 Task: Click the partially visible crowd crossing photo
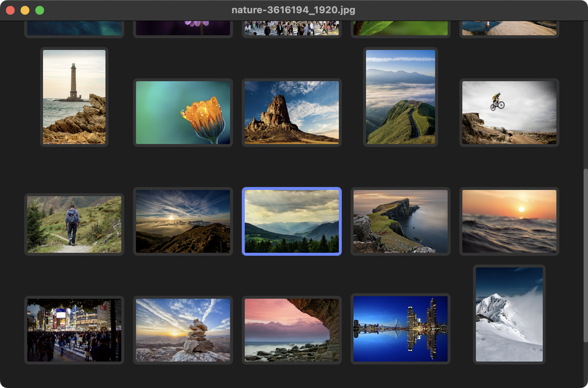click(x=292, y=28)
